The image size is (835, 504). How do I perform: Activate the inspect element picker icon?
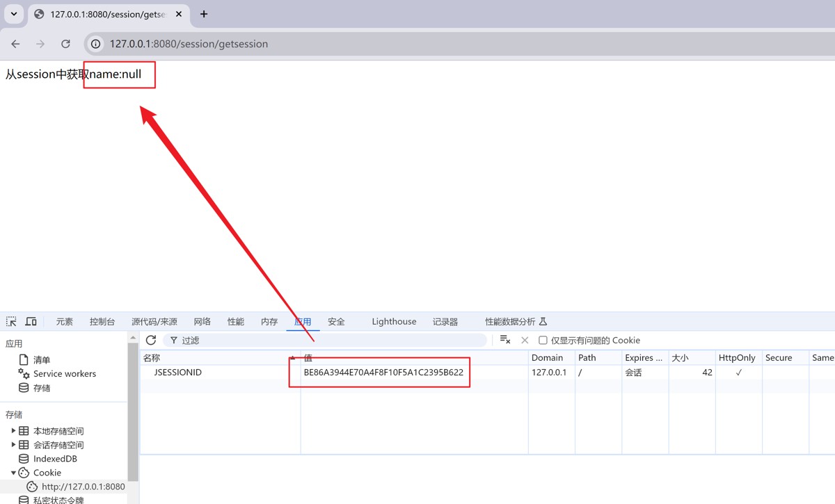pyautogui.click(x=11, y=321)
